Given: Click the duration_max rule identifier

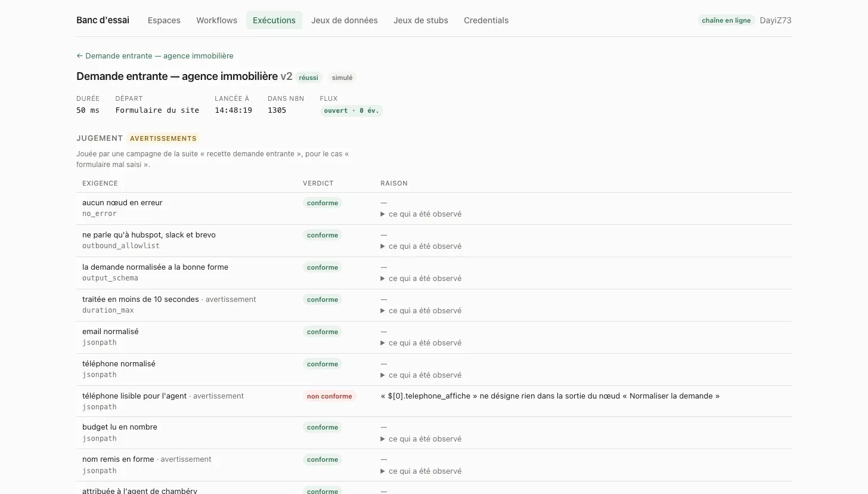Looking at the screenshot, I should 108,310.
